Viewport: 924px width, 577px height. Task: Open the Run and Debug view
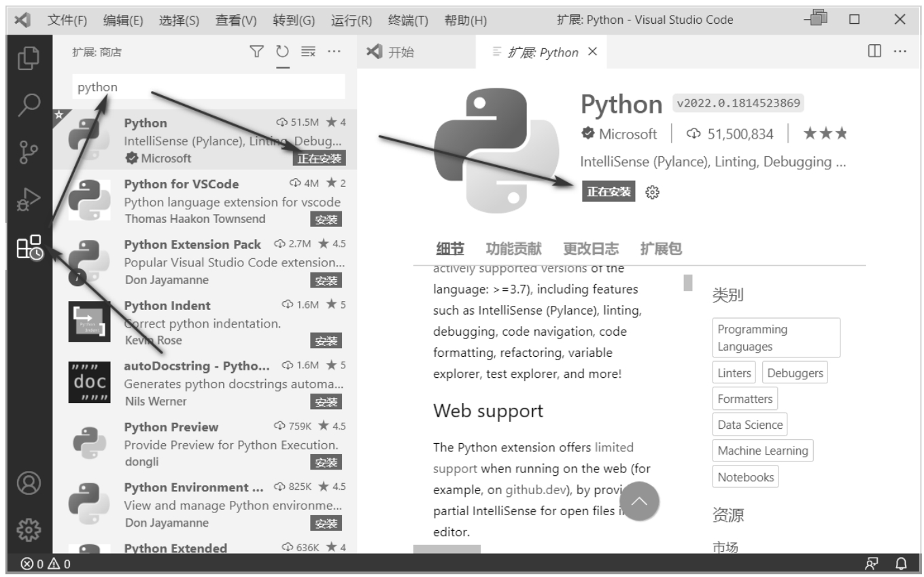[29, 198]
